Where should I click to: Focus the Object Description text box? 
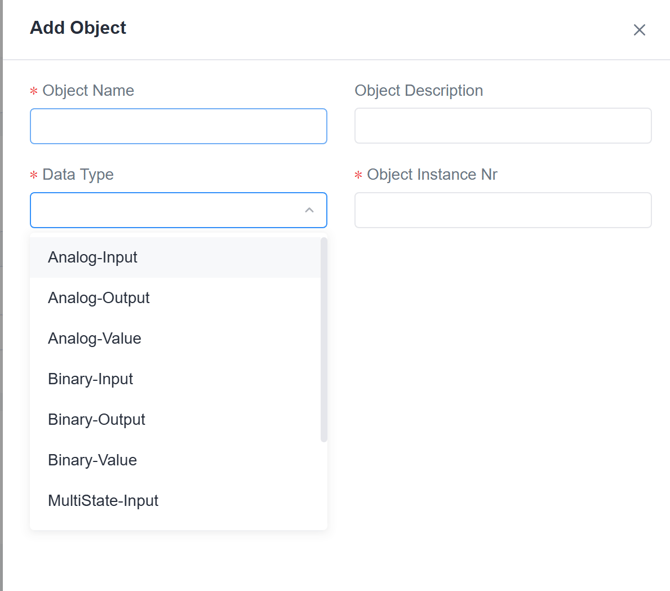click(x=502, y=126)
